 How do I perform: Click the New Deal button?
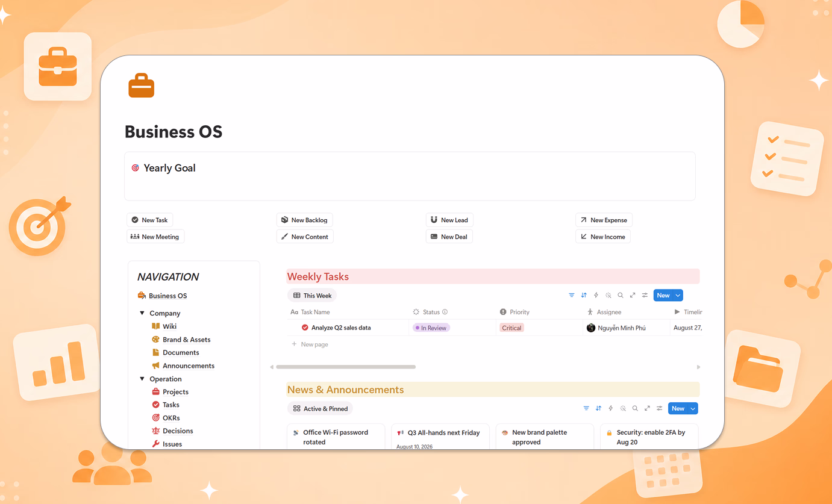tap(449, 237)
